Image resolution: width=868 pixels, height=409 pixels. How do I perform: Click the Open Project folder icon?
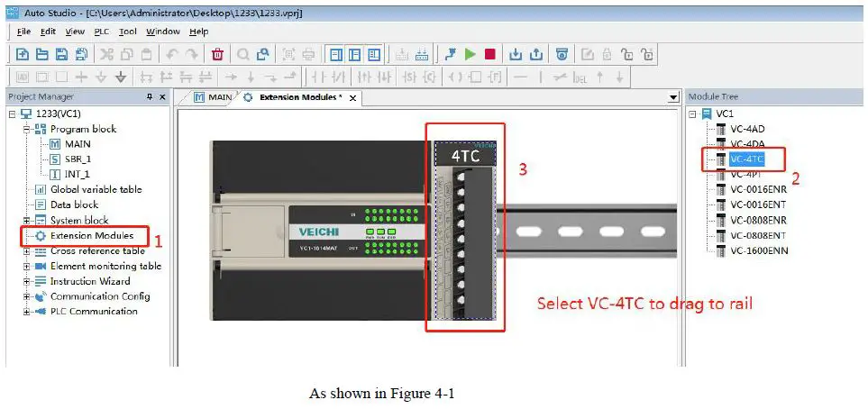(x=42, y=54)
